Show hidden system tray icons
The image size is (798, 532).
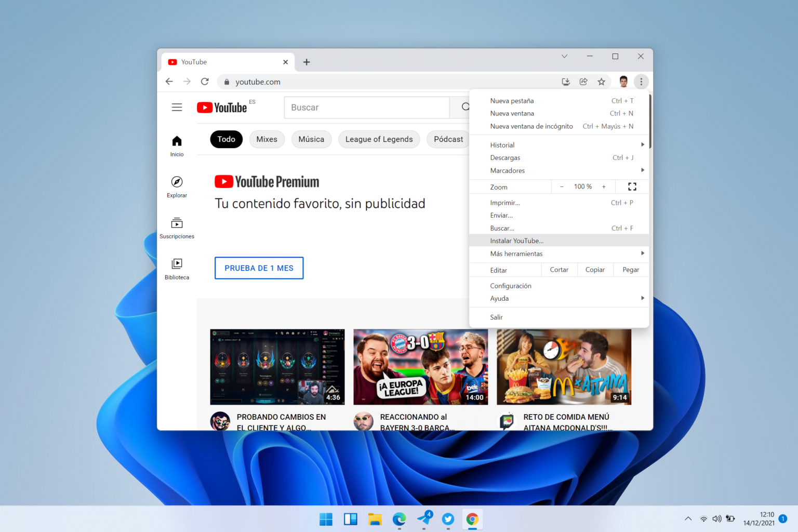click(688, 518)
